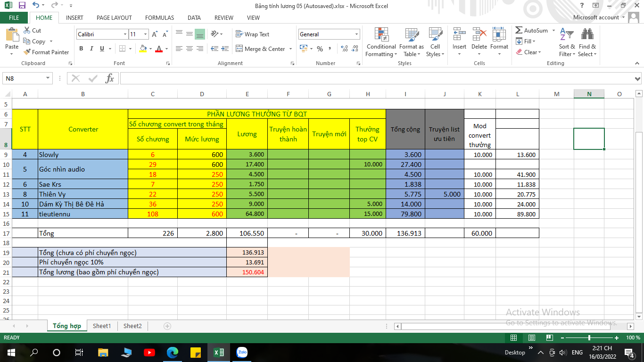Toggle Italic formatting

91,49
